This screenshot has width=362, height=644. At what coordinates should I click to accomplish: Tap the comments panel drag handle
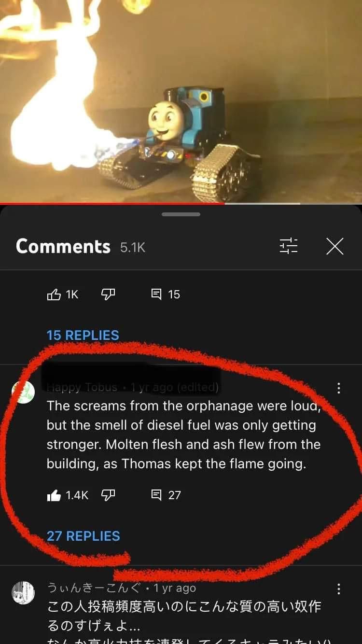[181, 214]
